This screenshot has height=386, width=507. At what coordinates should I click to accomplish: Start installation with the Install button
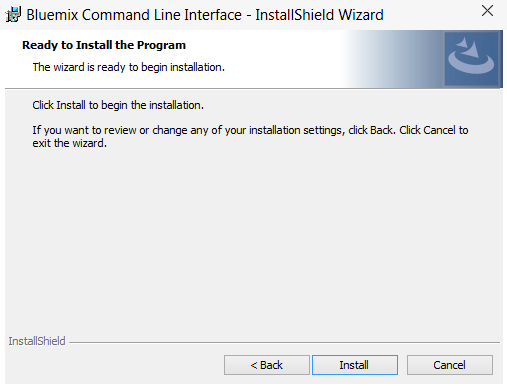click(355, 365)
